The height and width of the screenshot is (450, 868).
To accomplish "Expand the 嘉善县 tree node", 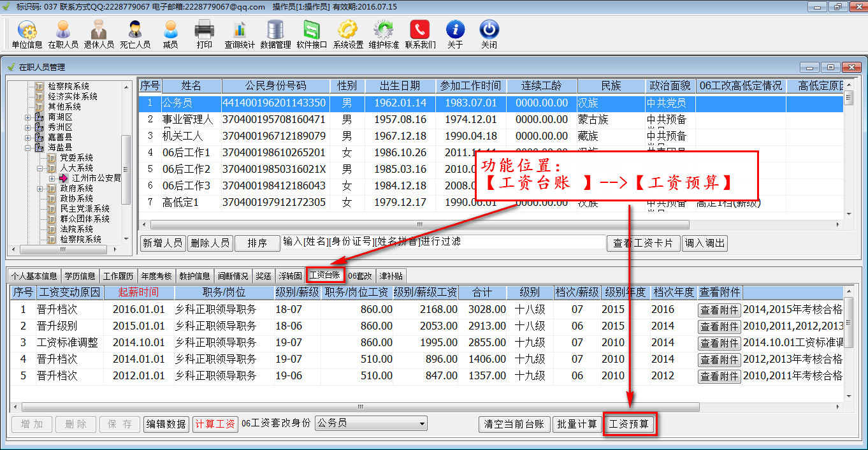I will [x=28, y=138].
